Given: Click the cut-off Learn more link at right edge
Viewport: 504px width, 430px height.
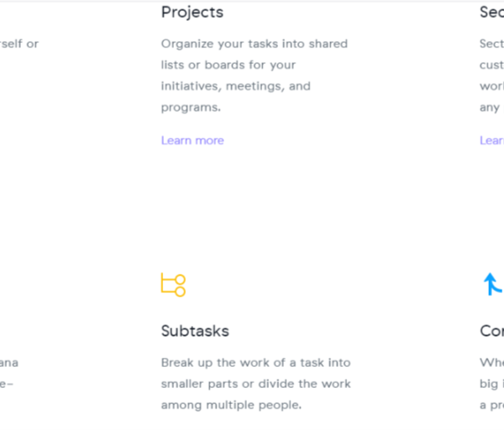Looking at the screenshot, I should tap(492, 140).
